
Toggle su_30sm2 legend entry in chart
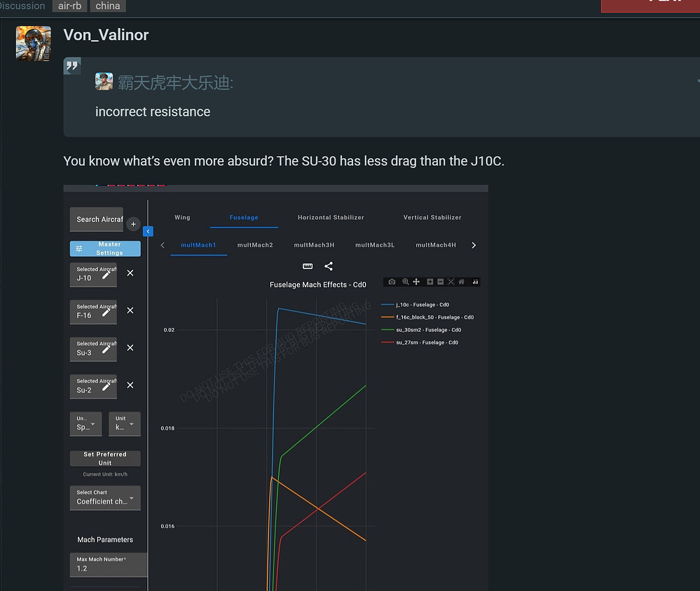click(x=428, y=330)
